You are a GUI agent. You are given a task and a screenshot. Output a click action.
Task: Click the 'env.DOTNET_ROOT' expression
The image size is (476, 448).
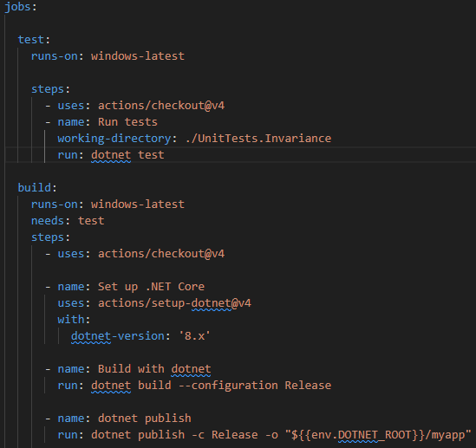pyautogui.click(x=362, y=435)
